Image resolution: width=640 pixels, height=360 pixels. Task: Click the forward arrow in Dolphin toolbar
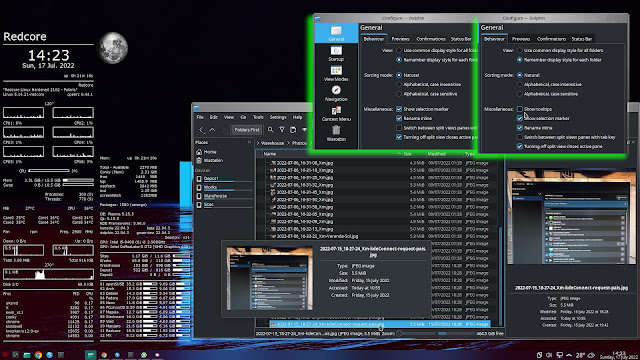tap(223, 130)
